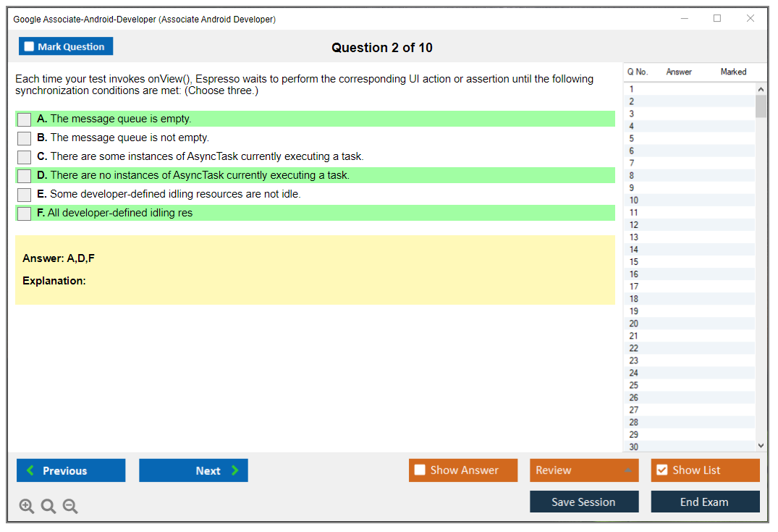This screenshot has height=532, width=778.
Task: Select checkbox for option D
Action: 24,176
